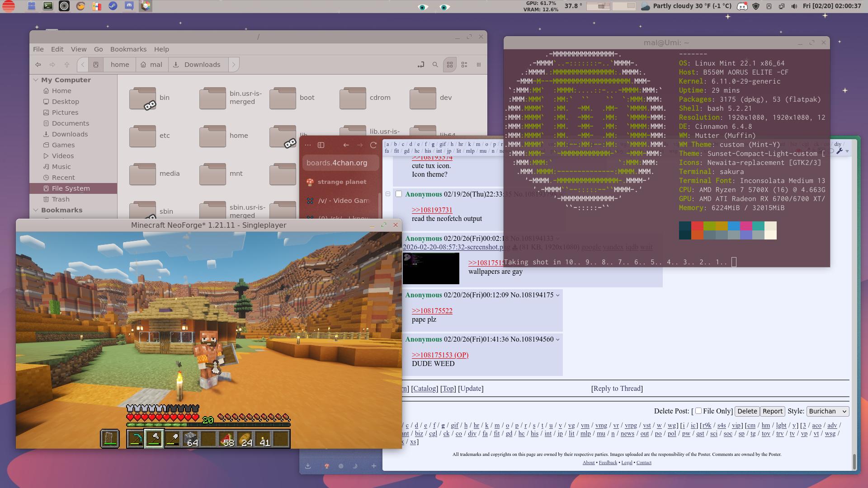This screenshot has width=868, height=488.
Task: Open the Style dropdown showing Burichan
Action: (827, 411)
